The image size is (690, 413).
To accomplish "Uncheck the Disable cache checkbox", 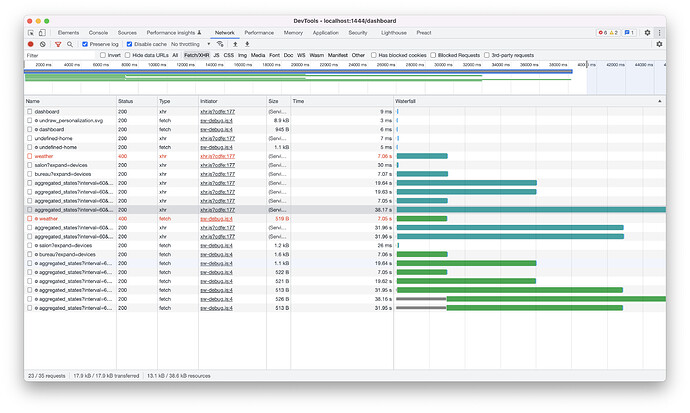I will pos(130,44).
